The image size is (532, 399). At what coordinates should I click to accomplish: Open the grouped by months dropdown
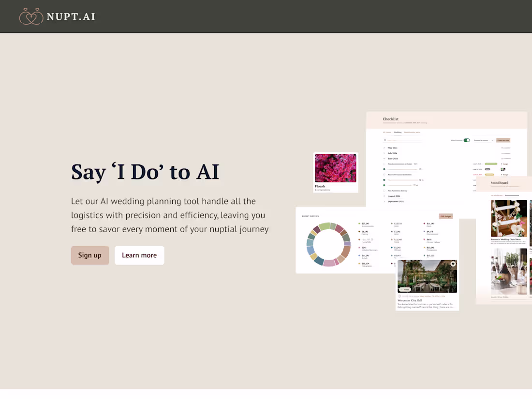[484, 140]
